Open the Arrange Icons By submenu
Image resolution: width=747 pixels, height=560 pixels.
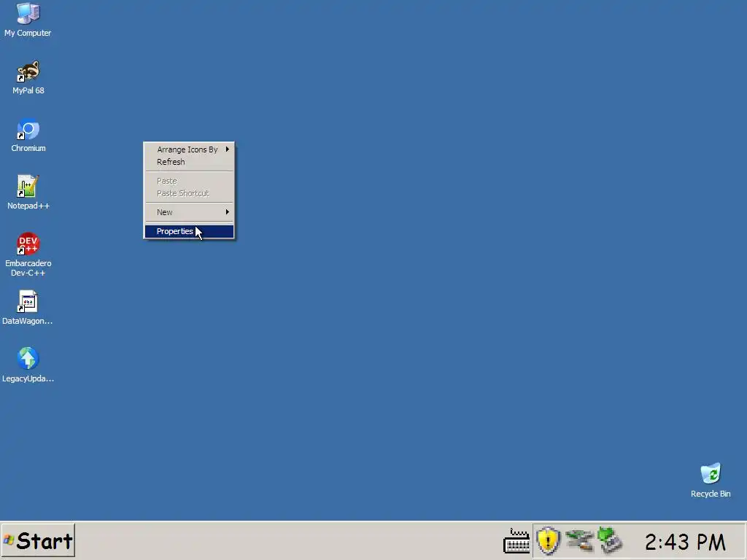tap(189, 149)
